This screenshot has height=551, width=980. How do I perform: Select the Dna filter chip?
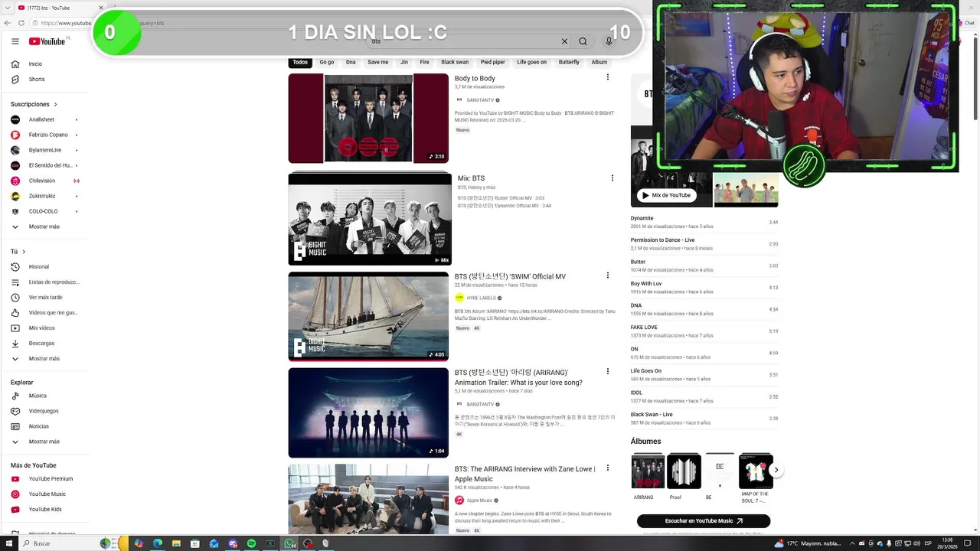coord(351,62)
